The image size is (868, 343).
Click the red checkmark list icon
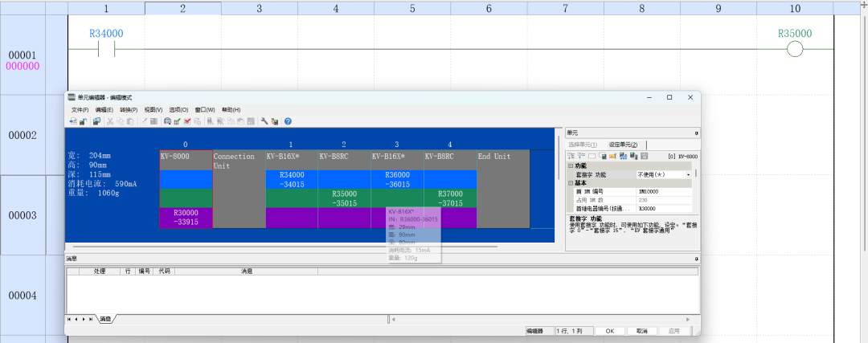(187, 121)
